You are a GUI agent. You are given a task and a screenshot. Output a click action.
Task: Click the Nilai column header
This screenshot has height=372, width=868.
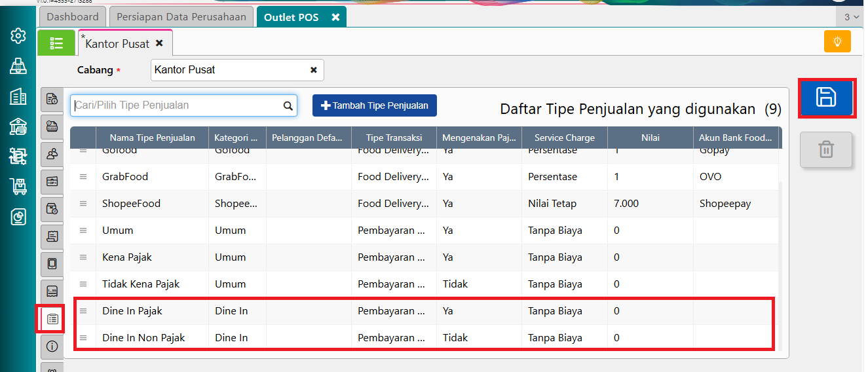[x=651, y=138]
